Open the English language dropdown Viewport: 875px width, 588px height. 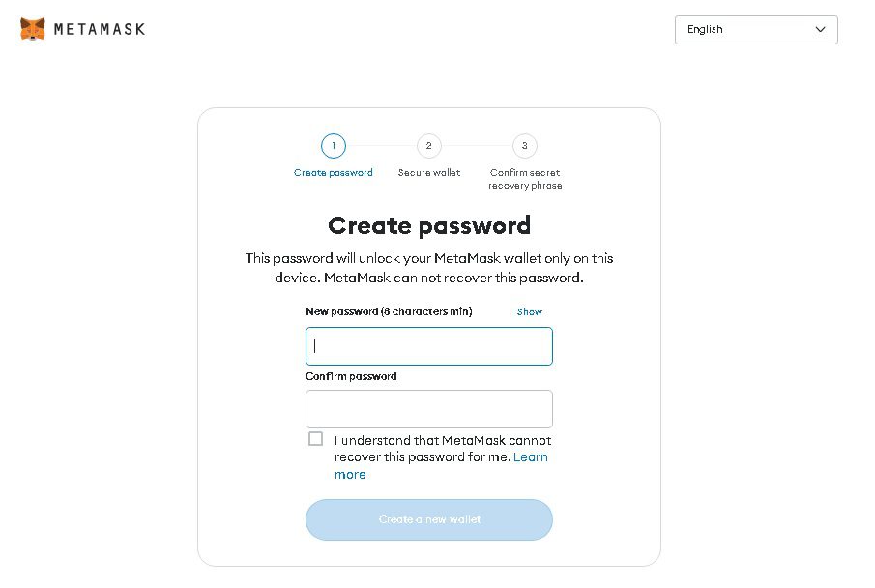755,30
